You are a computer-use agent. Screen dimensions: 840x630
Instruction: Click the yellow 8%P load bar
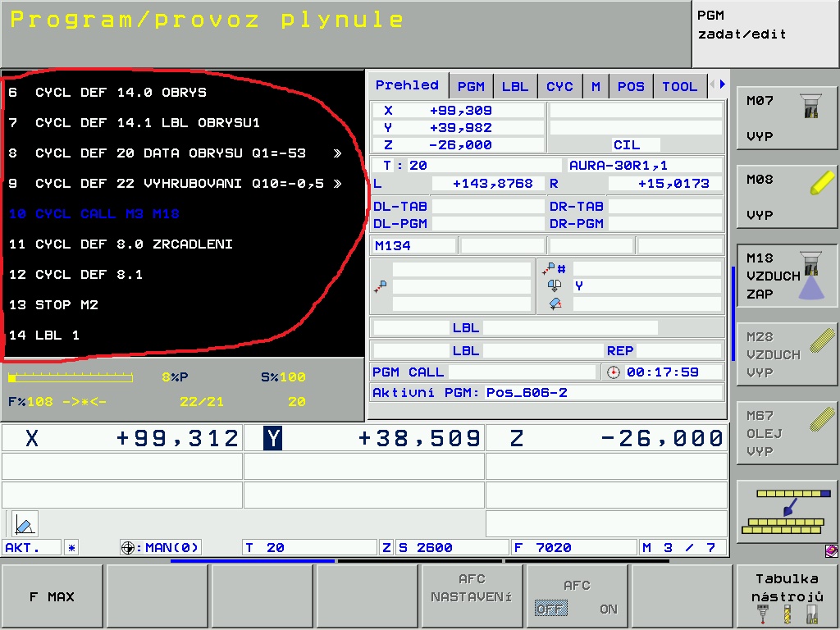[x=70, y=377]
